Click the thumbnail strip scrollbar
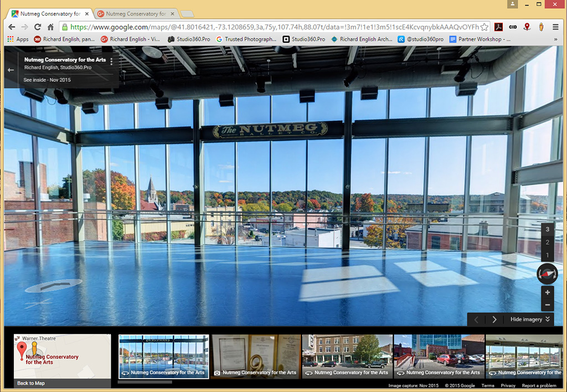 (145, 381)
